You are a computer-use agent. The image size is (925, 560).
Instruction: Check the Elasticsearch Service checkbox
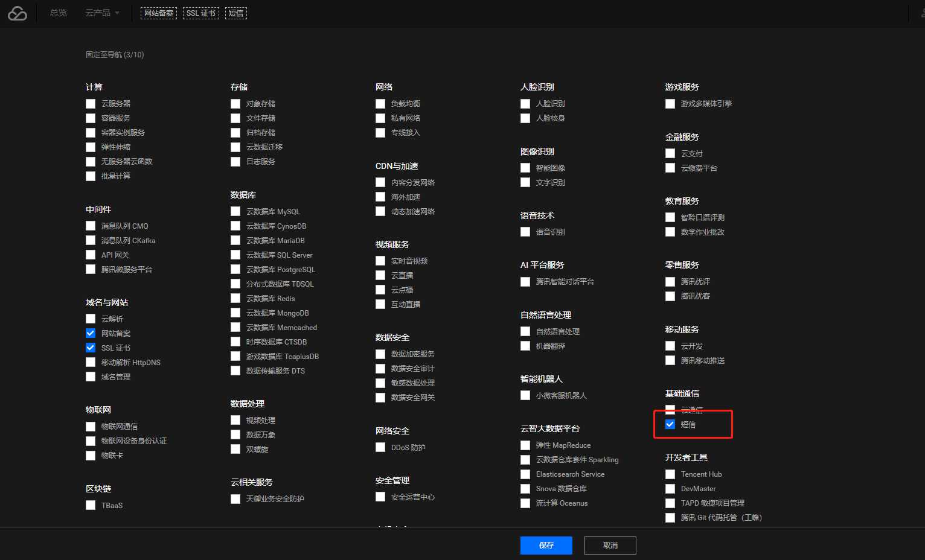tap(525, 474)
